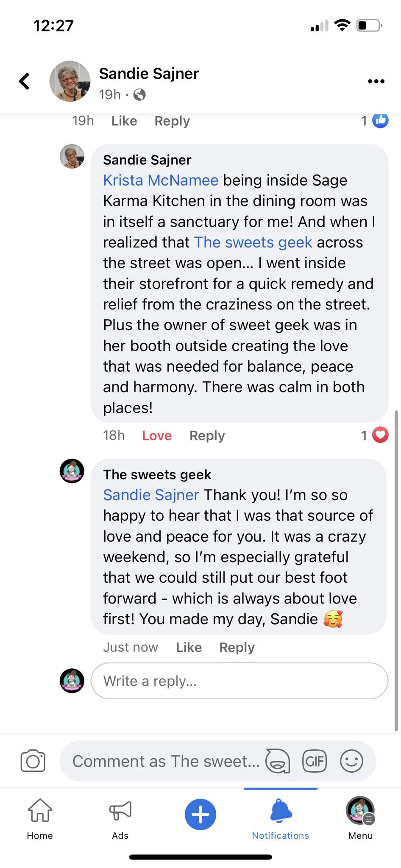Open the avatar sticker picker icon
401x868 pixels.
pyautogui.click(x=278, y=761)
